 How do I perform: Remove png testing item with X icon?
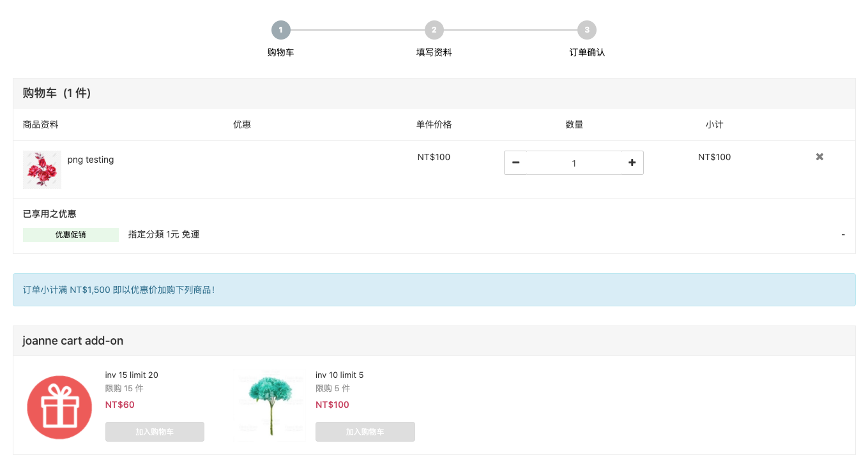point(819,157)
